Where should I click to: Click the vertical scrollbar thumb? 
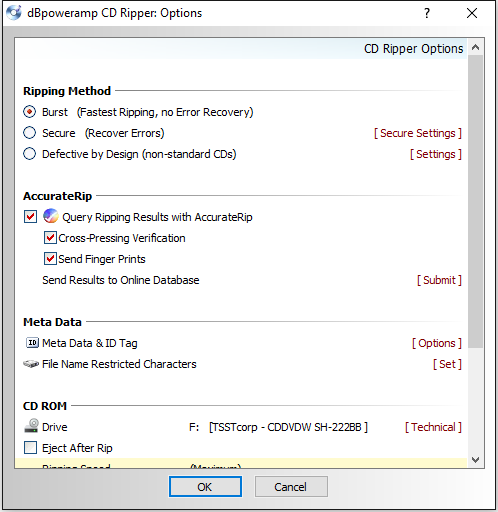tap(476, 202)
